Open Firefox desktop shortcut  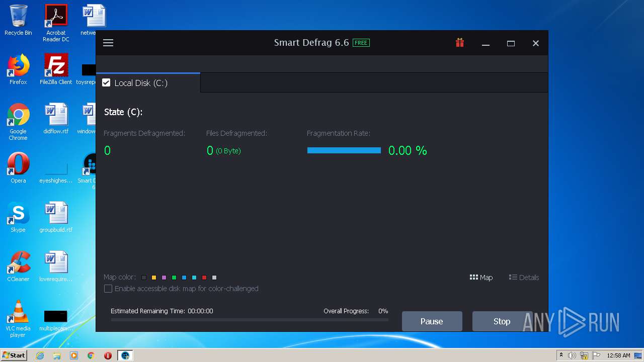click(x=18, y=69)
